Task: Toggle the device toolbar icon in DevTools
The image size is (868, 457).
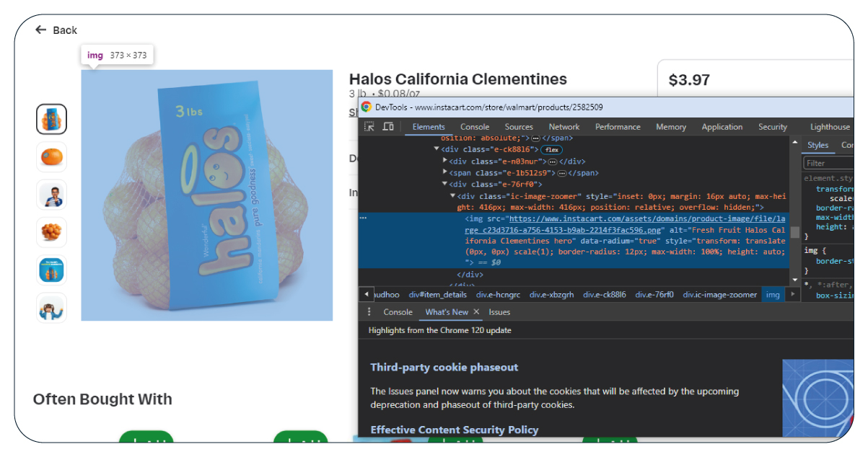Action: (388, 127)
